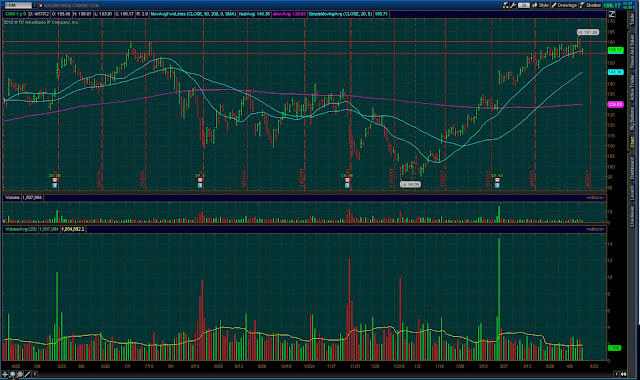Open the Style menu
Viewport: 640px width, 380px height.
[540, 5]
